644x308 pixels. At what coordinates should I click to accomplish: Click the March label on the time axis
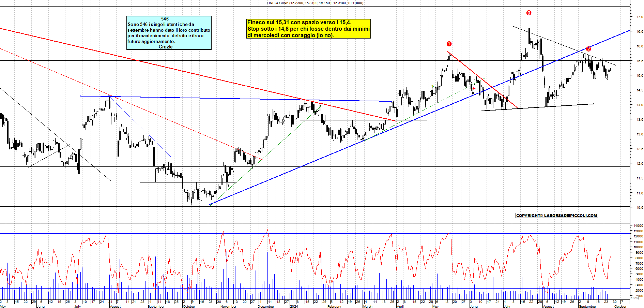click(368, 306)
